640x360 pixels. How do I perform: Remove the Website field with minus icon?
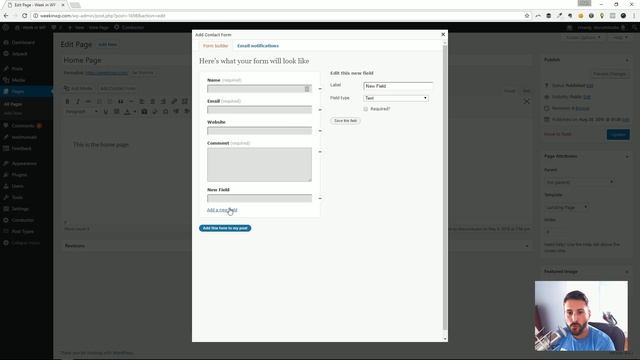pos(320,131)
